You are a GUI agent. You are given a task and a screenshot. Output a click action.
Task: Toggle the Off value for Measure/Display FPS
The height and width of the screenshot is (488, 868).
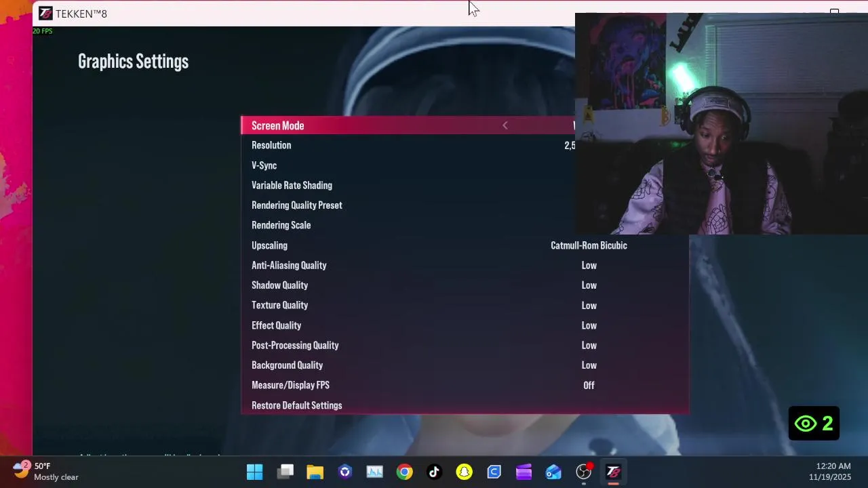coord(589,385)
